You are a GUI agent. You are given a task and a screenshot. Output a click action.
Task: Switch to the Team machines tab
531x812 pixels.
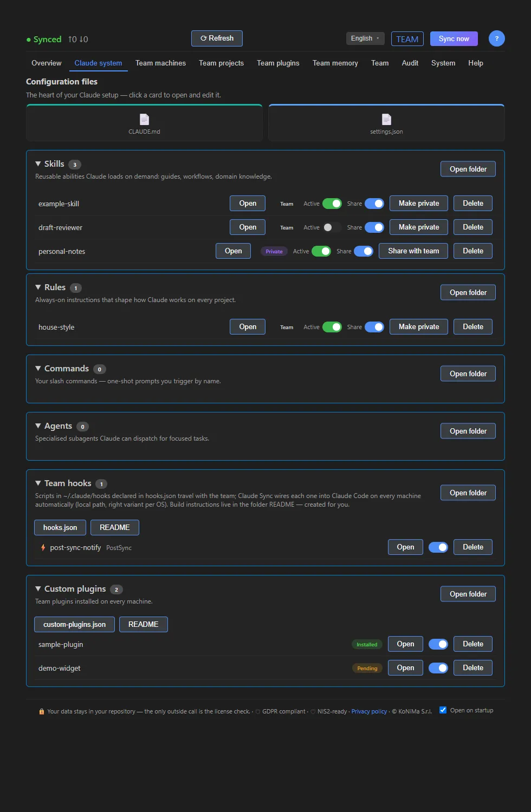[x=160, y=63]
